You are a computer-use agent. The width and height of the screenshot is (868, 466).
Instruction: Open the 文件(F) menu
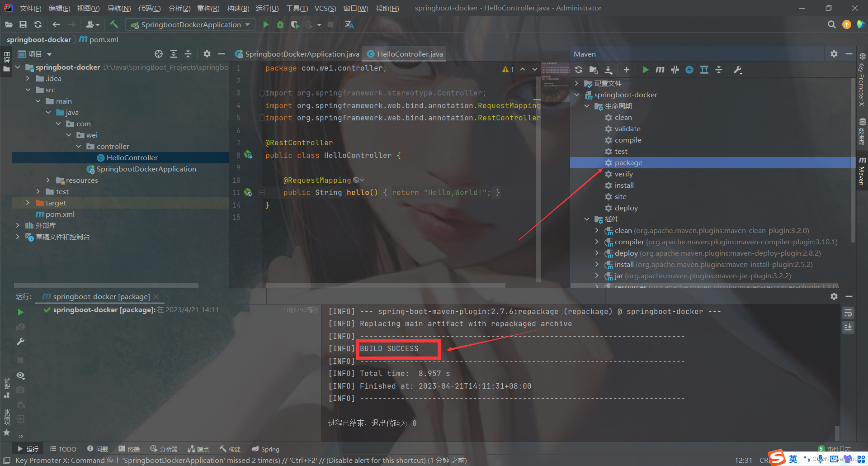[31, 8]
